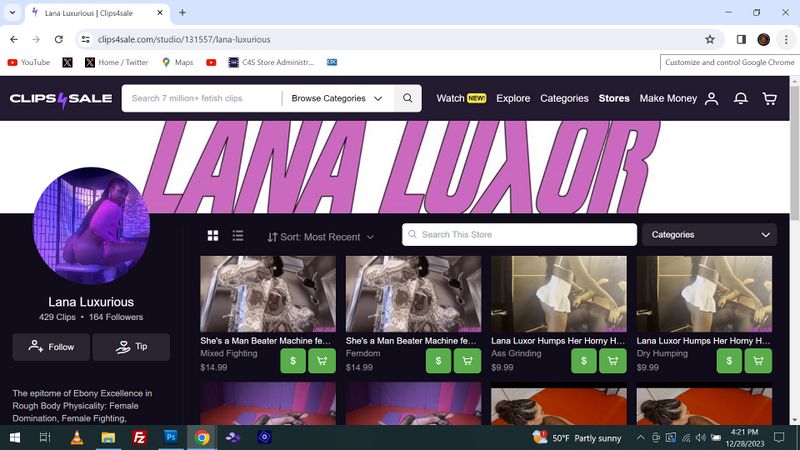Open Categories in the top navigation
Viewport: 800px width, 450px height.
(x=564, y=98)
